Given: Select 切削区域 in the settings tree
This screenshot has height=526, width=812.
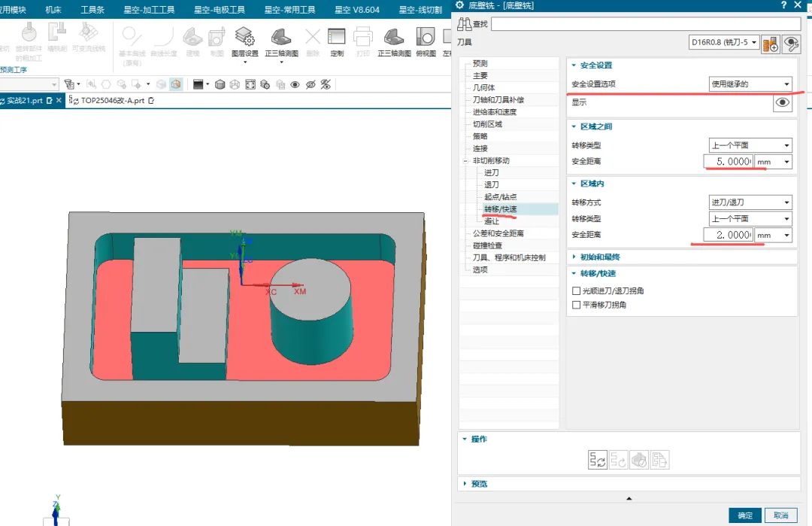Looking at the screenshot, I should 487,124.
